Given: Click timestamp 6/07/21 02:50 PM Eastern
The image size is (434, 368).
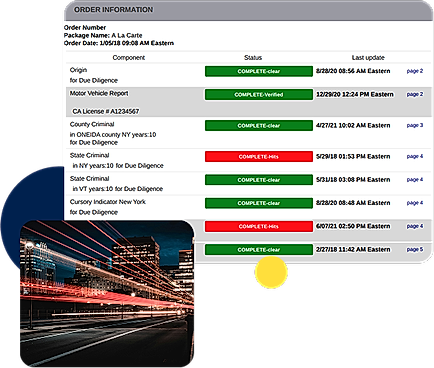Looking at the screenshot, I should [353, 226].
